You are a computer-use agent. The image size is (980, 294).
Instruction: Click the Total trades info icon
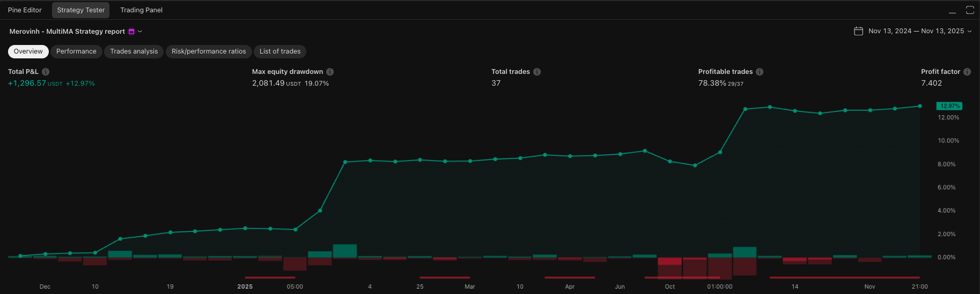(x=537, y=72)
